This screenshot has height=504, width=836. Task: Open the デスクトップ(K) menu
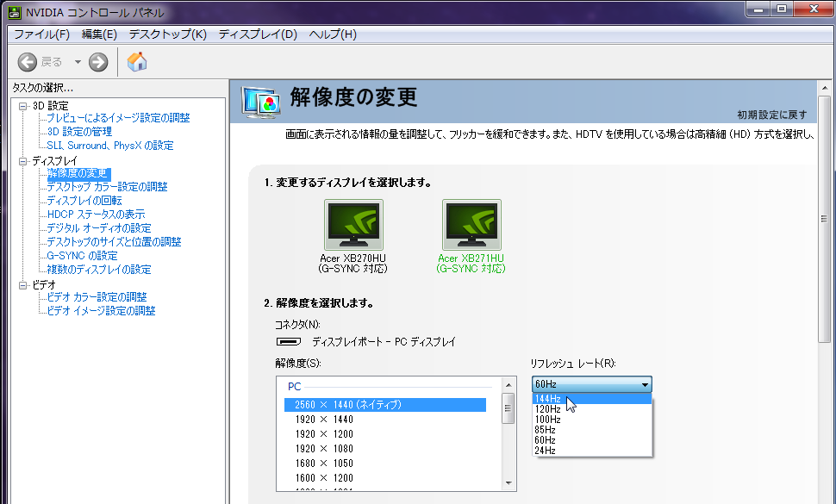click(x=167, y=34)
